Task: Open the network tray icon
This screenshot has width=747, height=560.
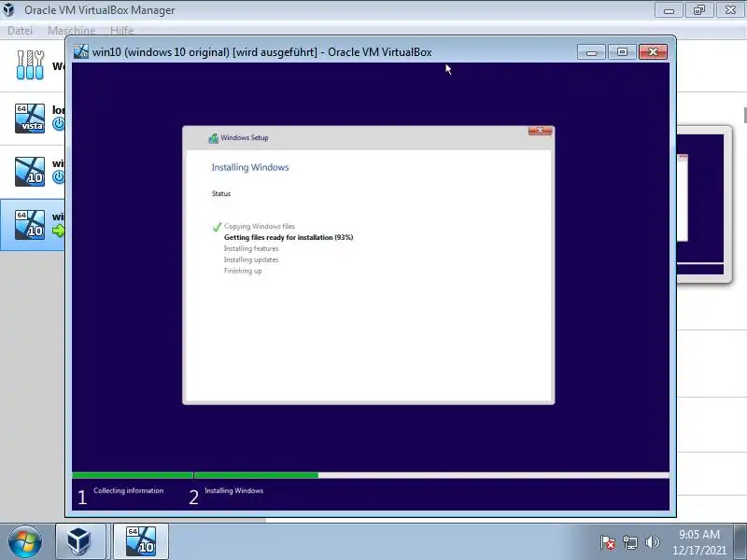Action: tap(630, 542)
